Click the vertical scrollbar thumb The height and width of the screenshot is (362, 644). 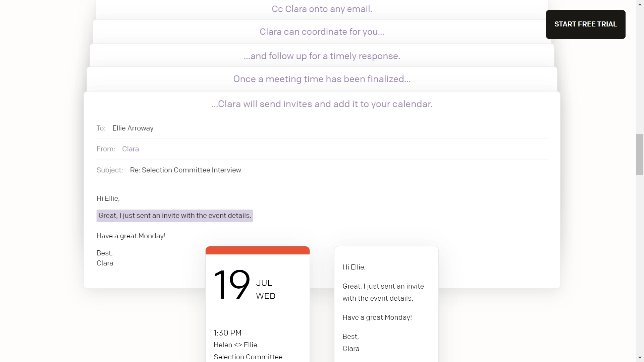640,154
